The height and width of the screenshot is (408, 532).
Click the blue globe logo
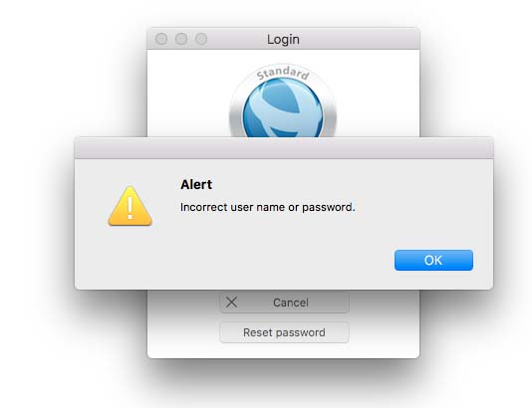(x=283, y=109)
